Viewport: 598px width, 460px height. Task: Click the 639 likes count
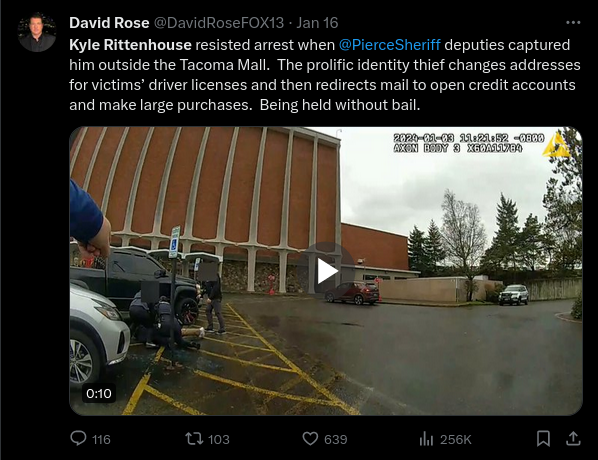(336, 439)
